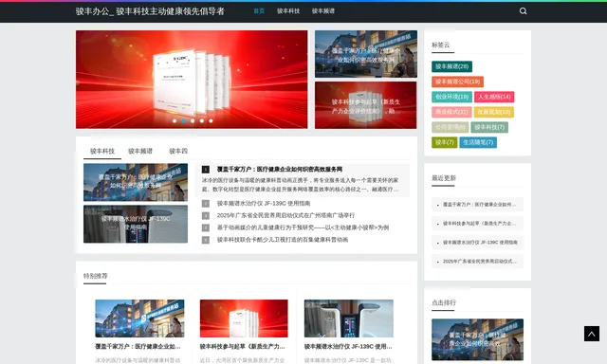Click the pale 公司管理 tag
Image resolution: width=607 pixels, height=364 pixels.
[x=451, y=127]
